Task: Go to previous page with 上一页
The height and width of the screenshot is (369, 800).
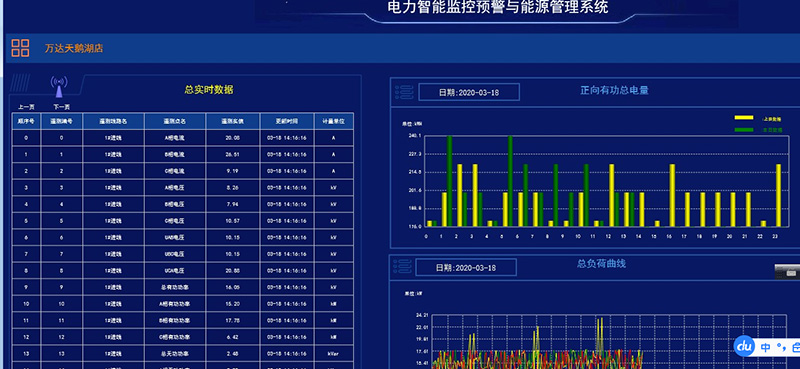Action: click(x=26, y=107)
